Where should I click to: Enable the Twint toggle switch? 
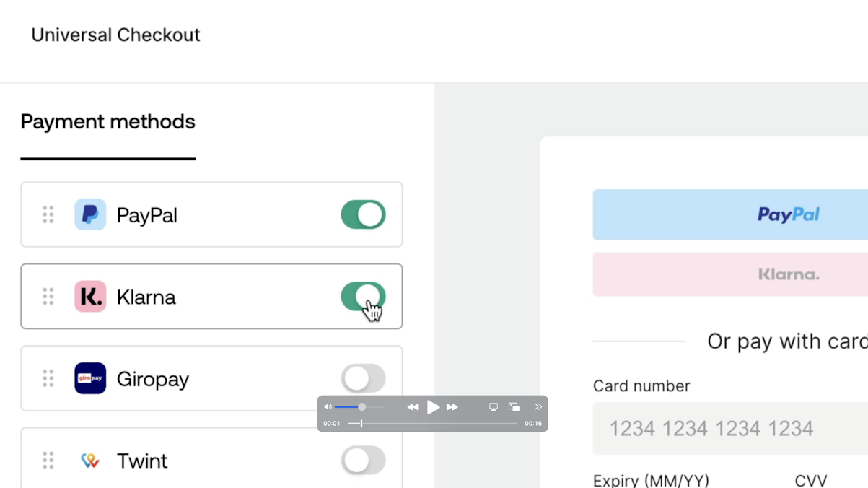[363, 461]
